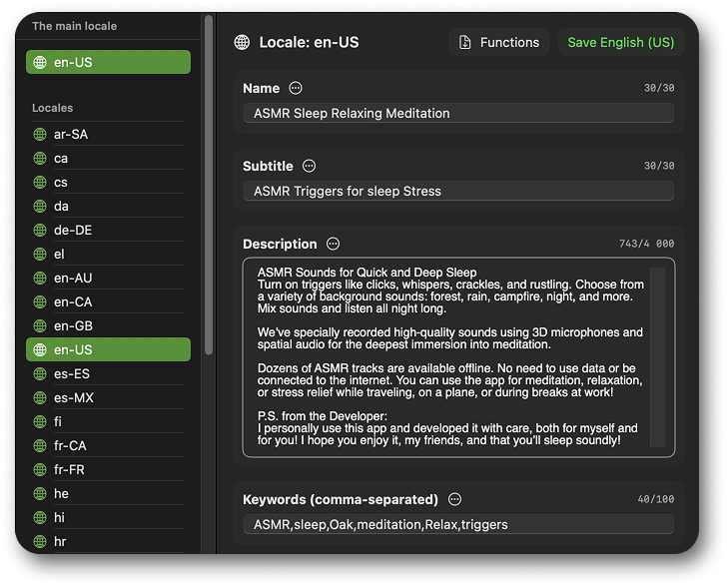Select the en-GB locale

point(108,326)
